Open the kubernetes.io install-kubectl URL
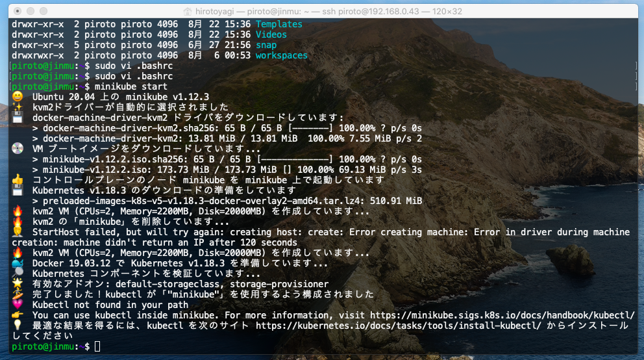The height and width of the screenshot is (360, 644). pos(399,326)
